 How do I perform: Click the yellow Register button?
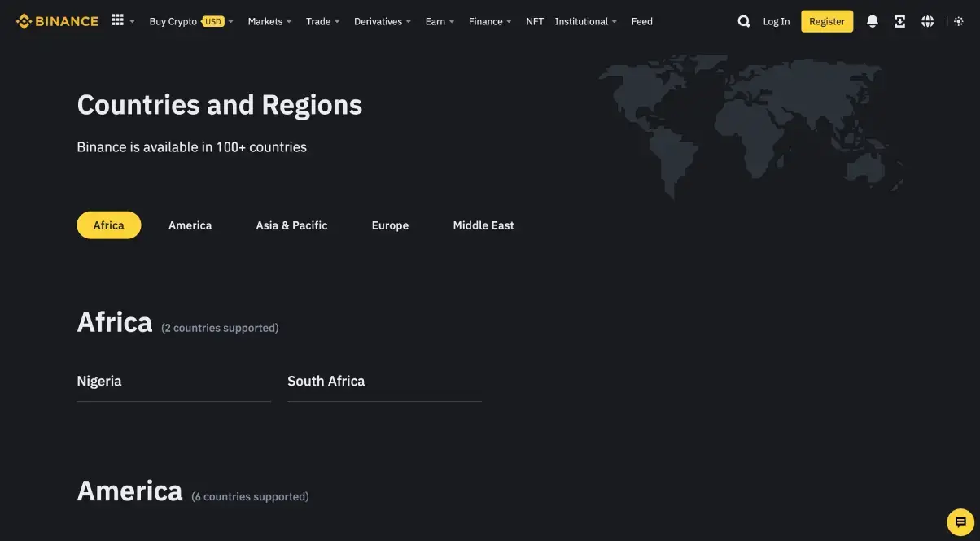pos(827,22)
